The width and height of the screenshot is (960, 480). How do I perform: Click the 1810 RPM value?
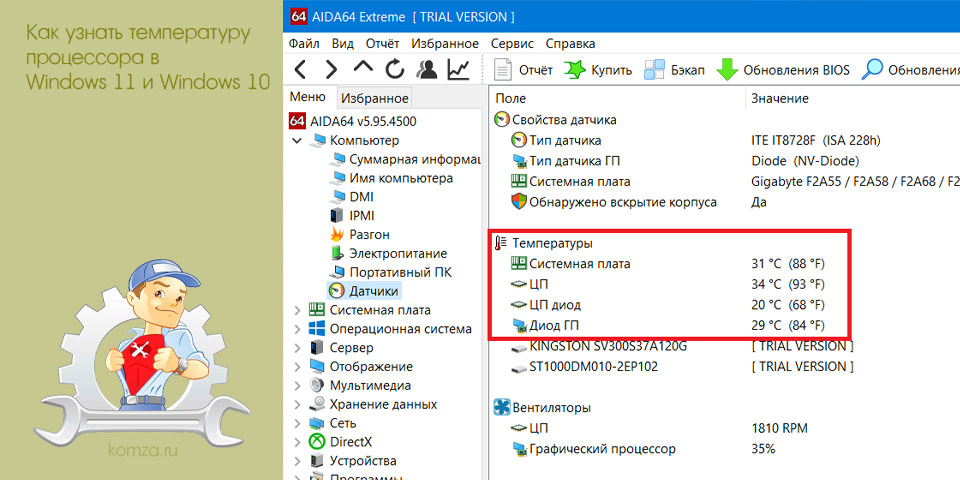[x=781, y=427]
